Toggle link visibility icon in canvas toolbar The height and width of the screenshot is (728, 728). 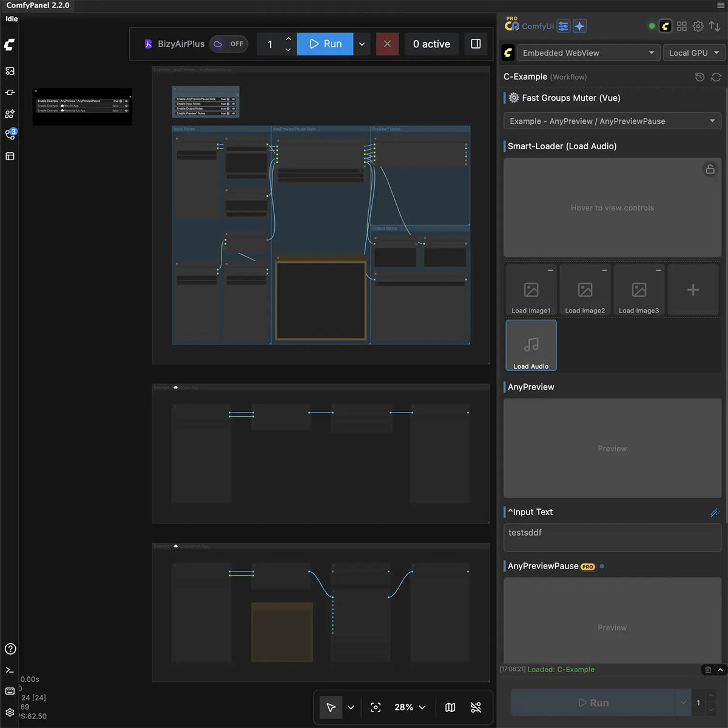[x=476, y=707]
